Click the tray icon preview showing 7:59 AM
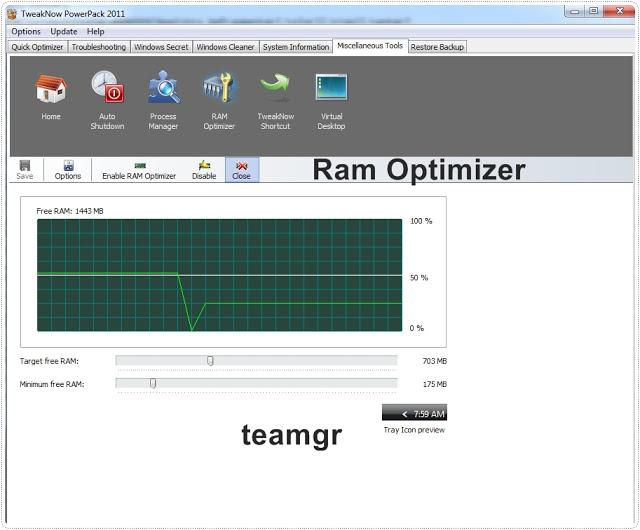This screenshot has height=530, width=640. pyautogui.click(x=414, y=412)
